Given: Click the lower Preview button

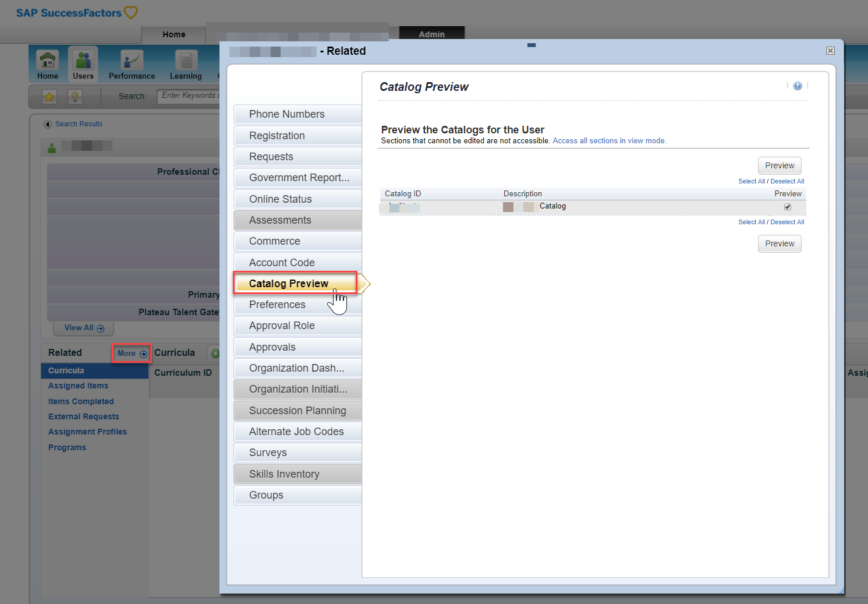Looking at the screenshot, I should coord(780,243).
